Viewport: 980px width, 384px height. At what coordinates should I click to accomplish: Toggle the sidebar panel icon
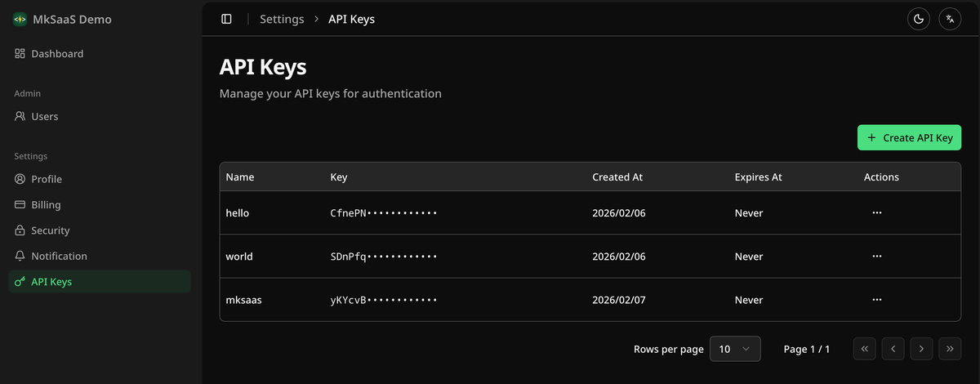point(227,19)
